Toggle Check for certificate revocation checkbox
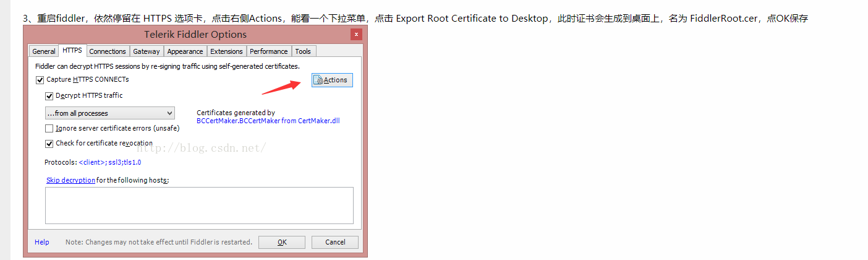 click(x=49, y=144)
